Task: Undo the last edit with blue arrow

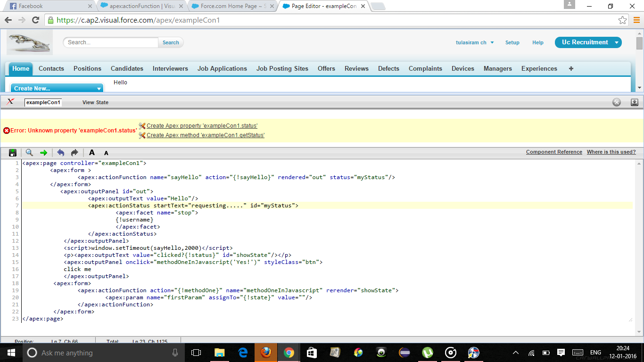Action: click(60, 153)
